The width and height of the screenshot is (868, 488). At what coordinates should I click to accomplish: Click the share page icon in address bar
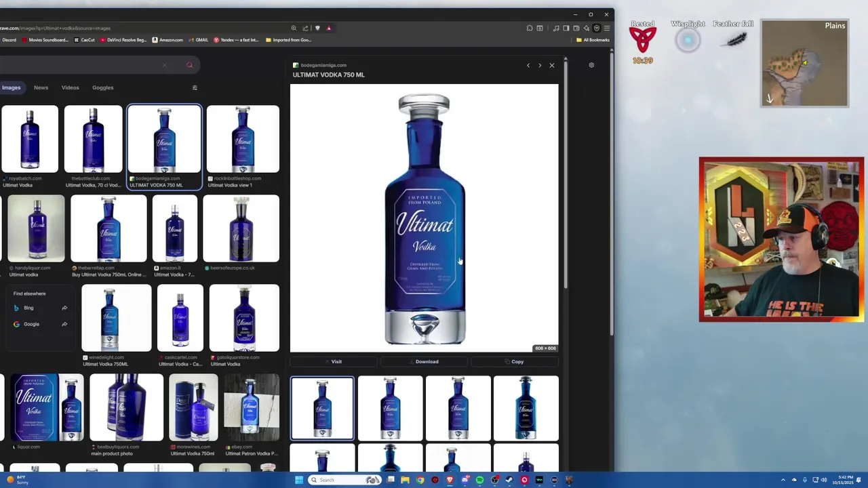click(x=305, y=28)
